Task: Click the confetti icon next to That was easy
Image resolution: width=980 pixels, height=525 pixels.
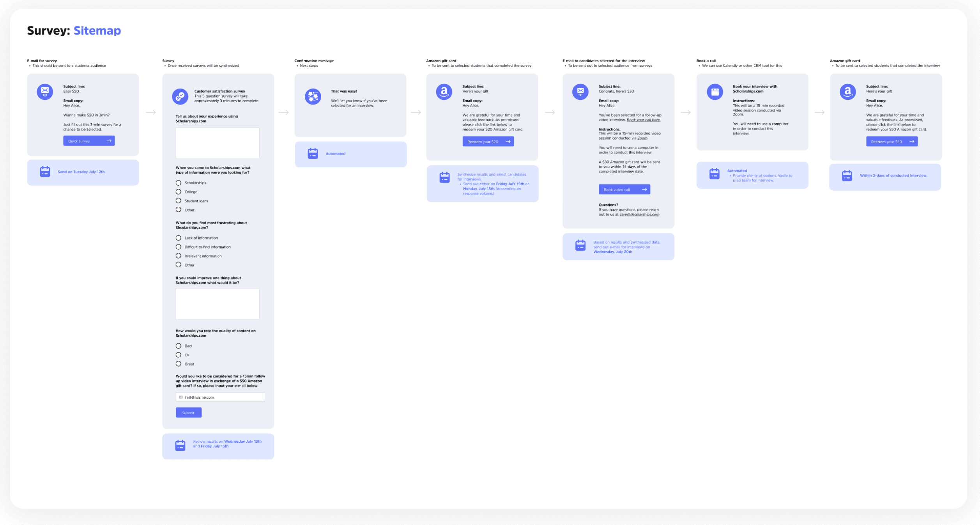Action: coord(313,96)
